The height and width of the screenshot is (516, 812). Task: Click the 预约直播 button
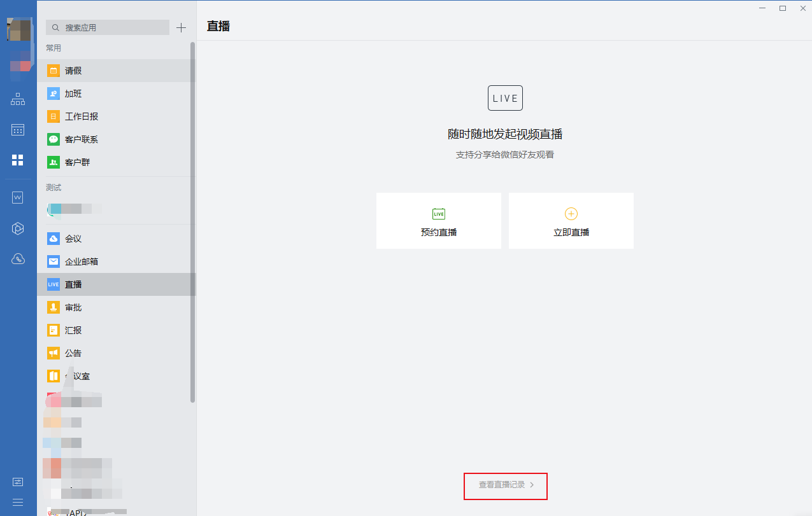click(439, 221)
